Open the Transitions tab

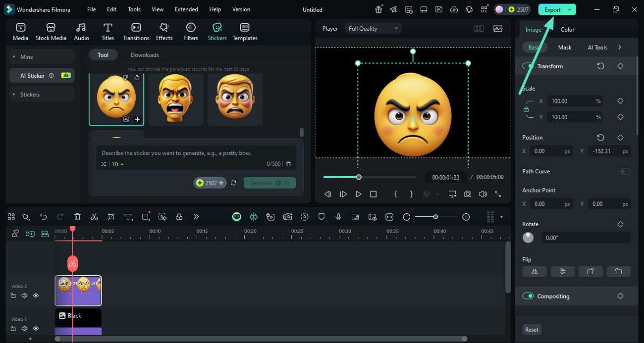click(136, 32)
